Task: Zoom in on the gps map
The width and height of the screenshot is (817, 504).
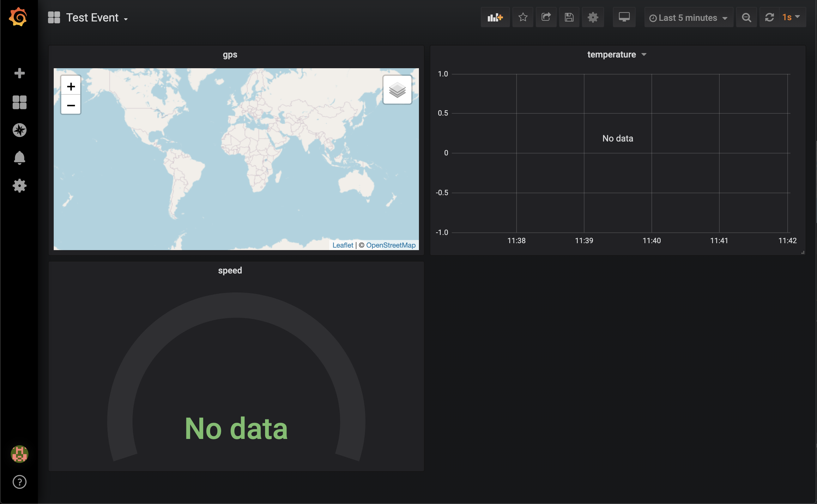Action: pos(71,87)
